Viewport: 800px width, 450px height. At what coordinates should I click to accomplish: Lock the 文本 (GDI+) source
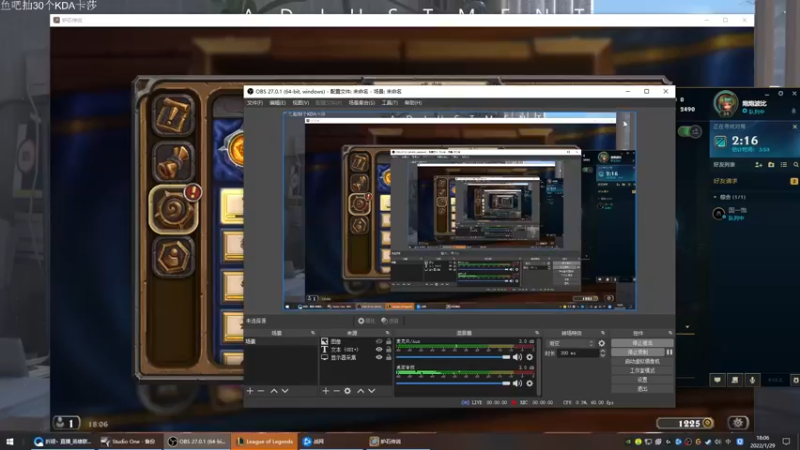tap(389, 349)
